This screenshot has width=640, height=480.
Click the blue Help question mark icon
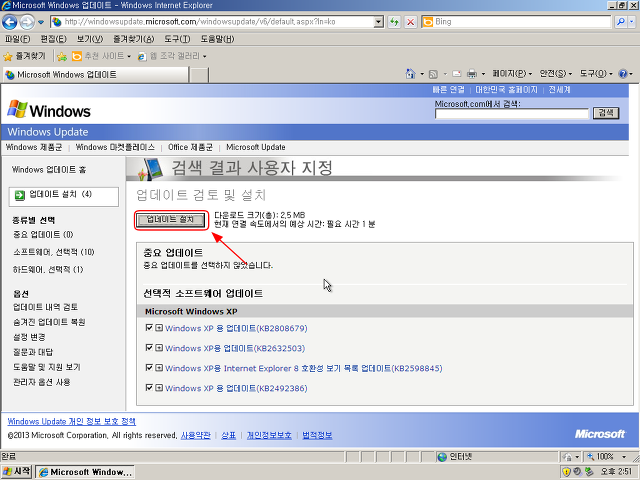click(x=623, y=74)
